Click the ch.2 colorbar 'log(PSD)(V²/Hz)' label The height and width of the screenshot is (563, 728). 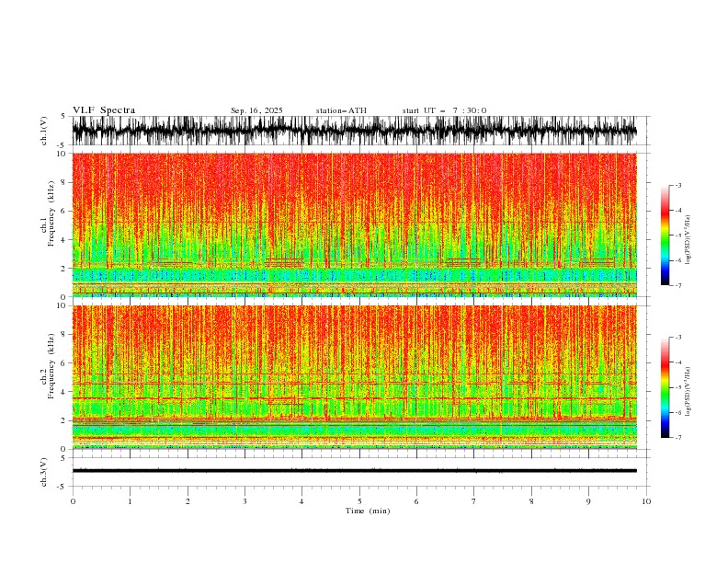tap(688, 392)
